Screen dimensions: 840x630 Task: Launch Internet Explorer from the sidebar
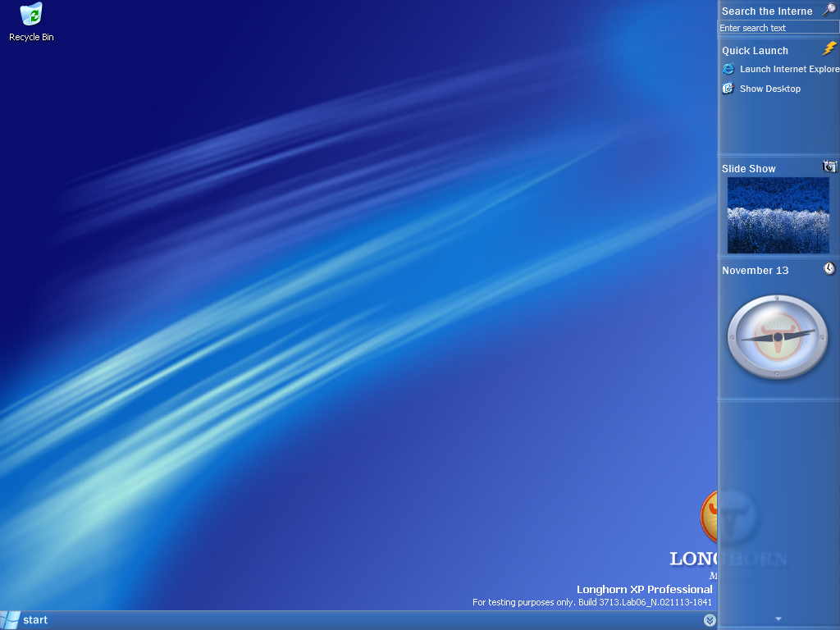click(x=789, y=69)
